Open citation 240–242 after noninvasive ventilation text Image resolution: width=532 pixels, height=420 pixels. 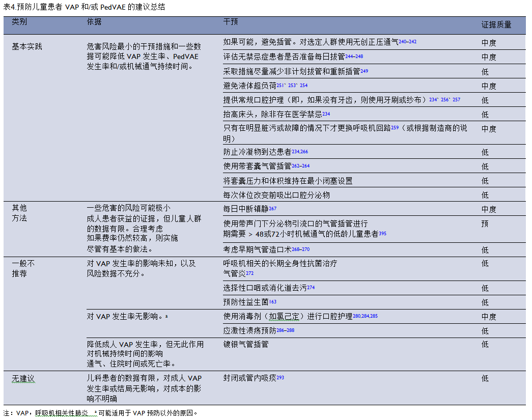pyautogui.click(x=407, y=42)
